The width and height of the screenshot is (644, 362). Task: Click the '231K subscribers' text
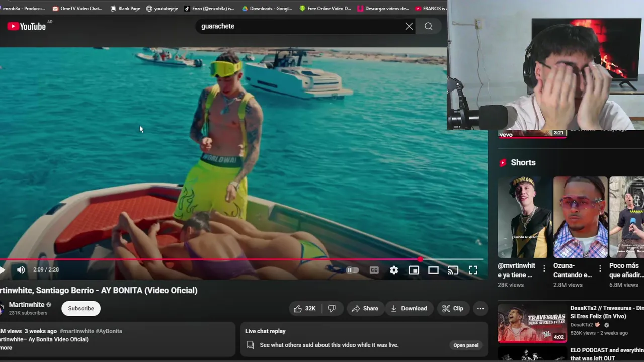click(x=28, y=313)
